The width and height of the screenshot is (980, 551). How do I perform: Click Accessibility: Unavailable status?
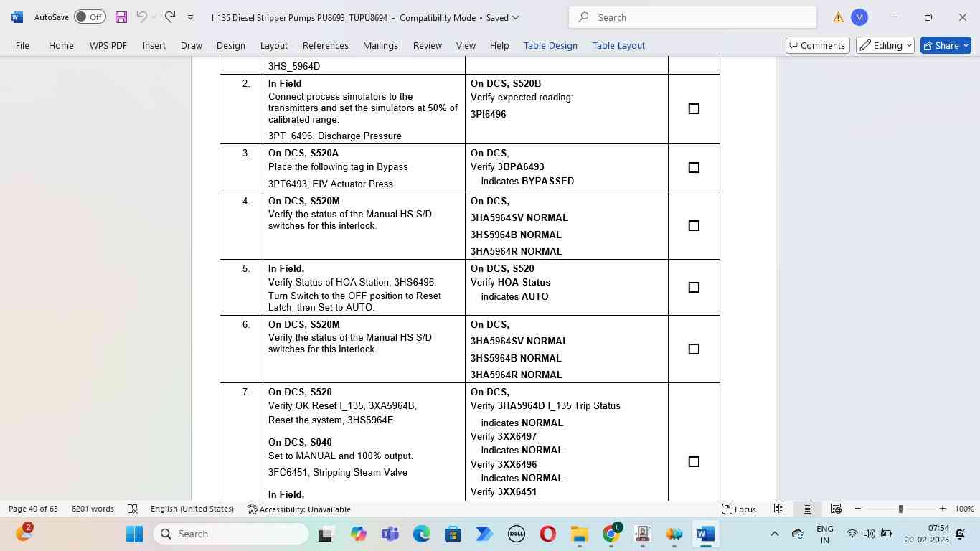tap(298, 509)
